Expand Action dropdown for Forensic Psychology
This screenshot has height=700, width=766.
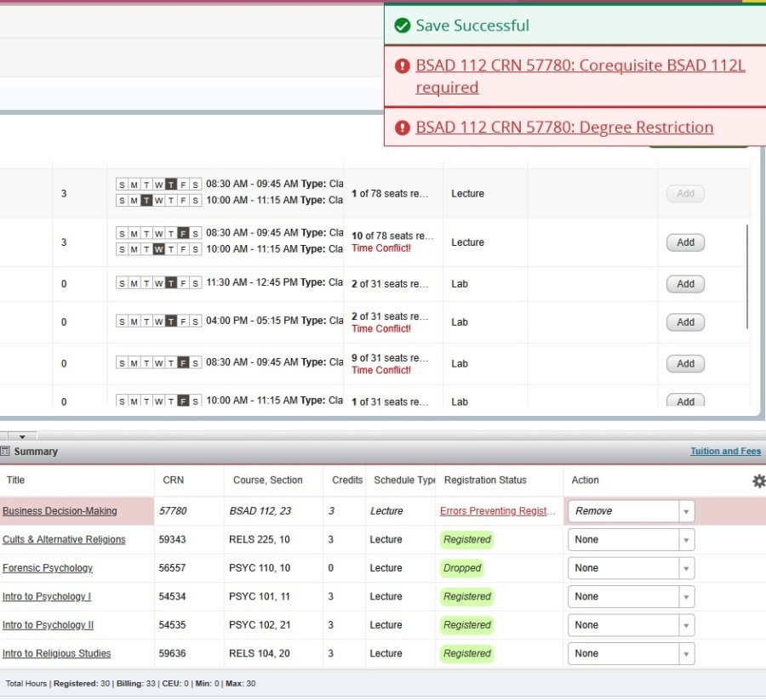point(685,568)
